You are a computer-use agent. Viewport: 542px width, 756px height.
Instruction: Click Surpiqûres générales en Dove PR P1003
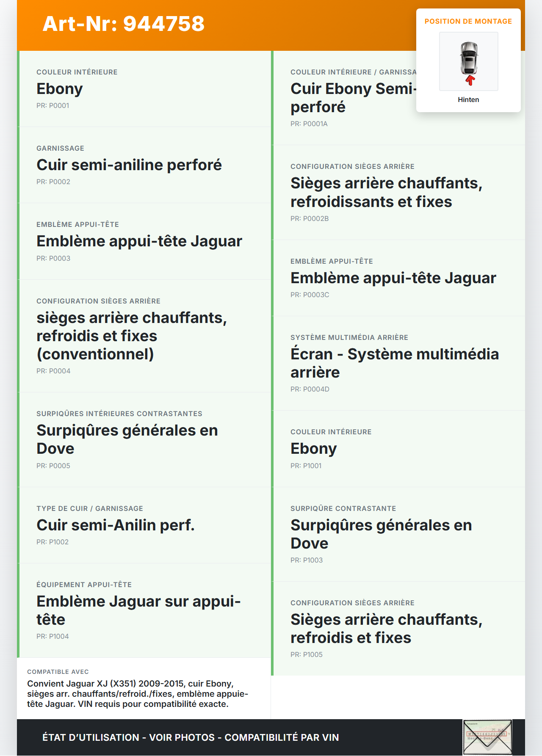tap(381, 534)
